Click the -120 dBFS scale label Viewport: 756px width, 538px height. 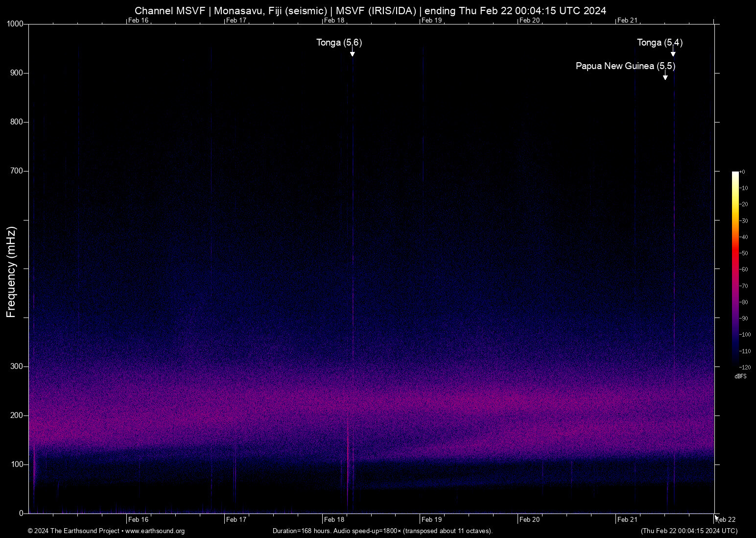[744, 367]
